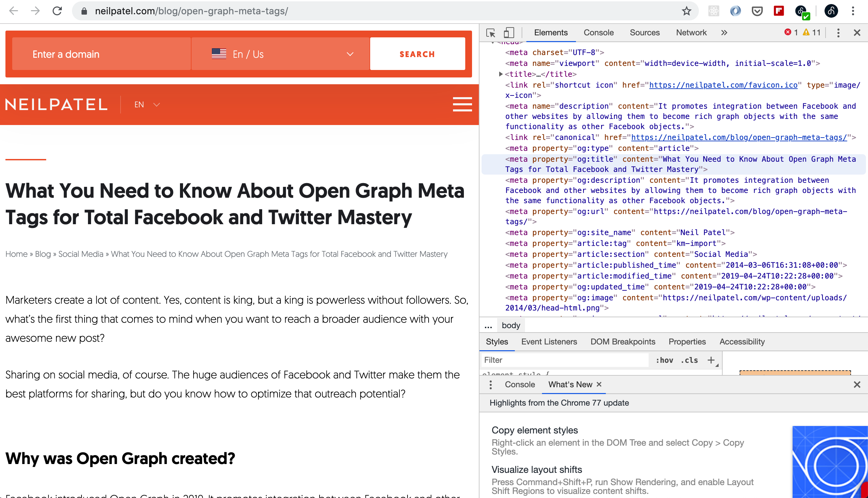Click the Flipboard extension icon
This screenshot has height=498, width=868.
pos(779,11)
